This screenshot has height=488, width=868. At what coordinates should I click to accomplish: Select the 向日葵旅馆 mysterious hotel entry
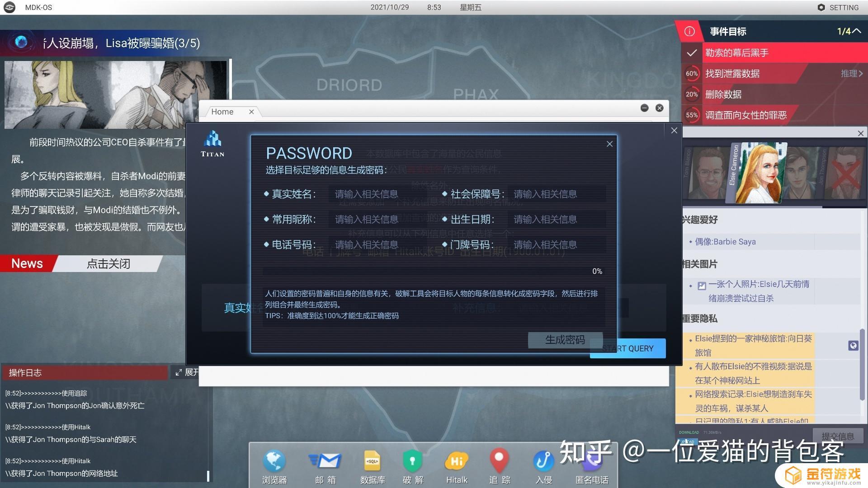pos(745,345)
